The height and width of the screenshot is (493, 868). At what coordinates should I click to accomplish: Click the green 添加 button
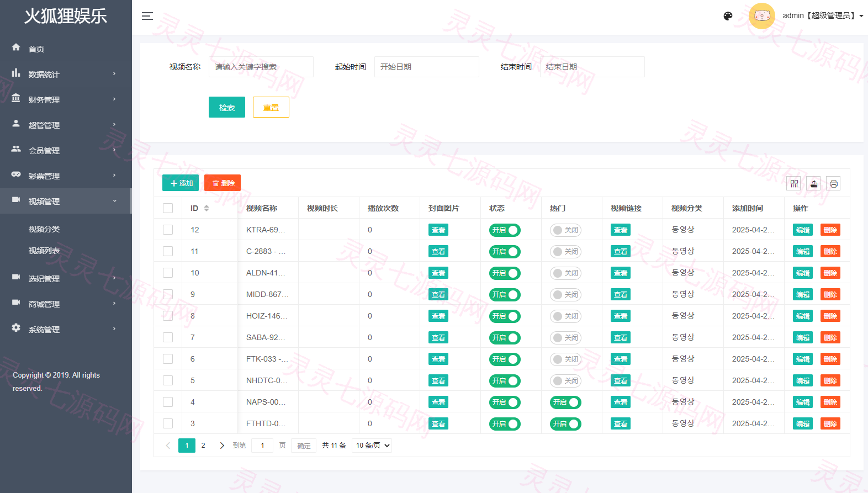click(x=181, y=183)
